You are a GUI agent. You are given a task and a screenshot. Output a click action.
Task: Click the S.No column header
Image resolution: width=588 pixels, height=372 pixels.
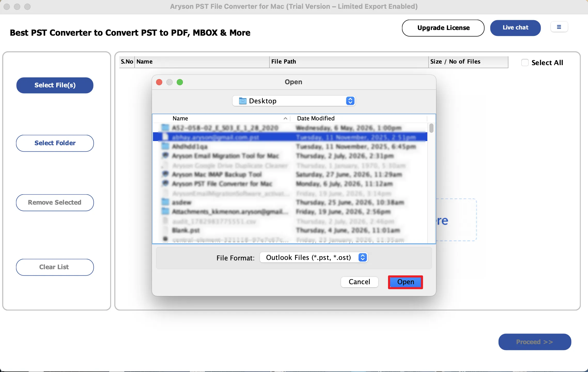click(127, 62)
